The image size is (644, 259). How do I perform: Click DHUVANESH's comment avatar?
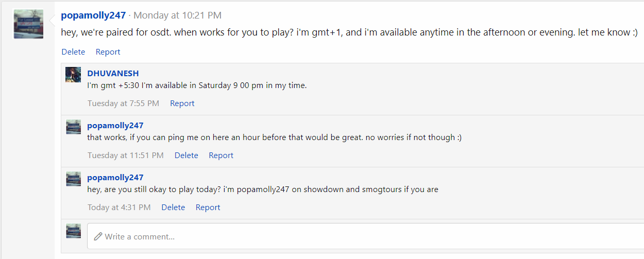(x=73, y=74)
